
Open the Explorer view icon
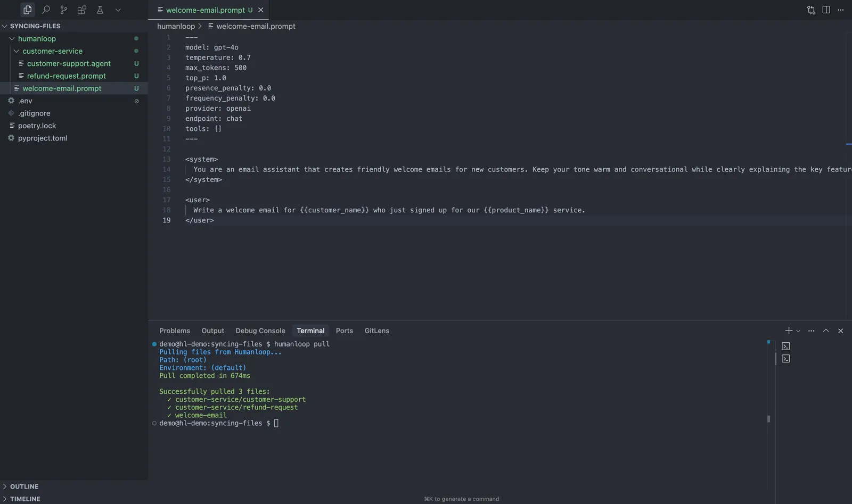27,10
